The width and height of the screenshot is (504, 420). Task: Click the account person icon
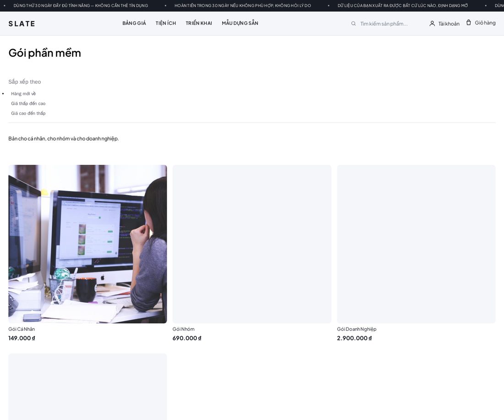(x=432, y=23)
